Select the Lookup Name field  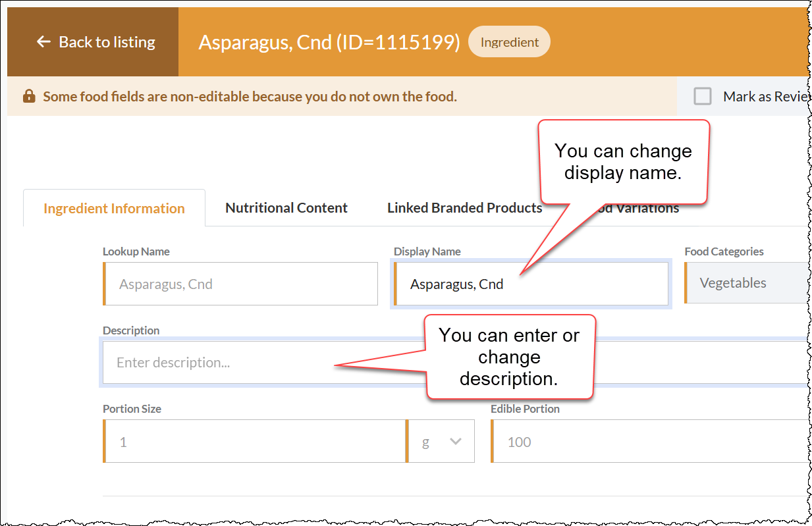click(240, 284)
